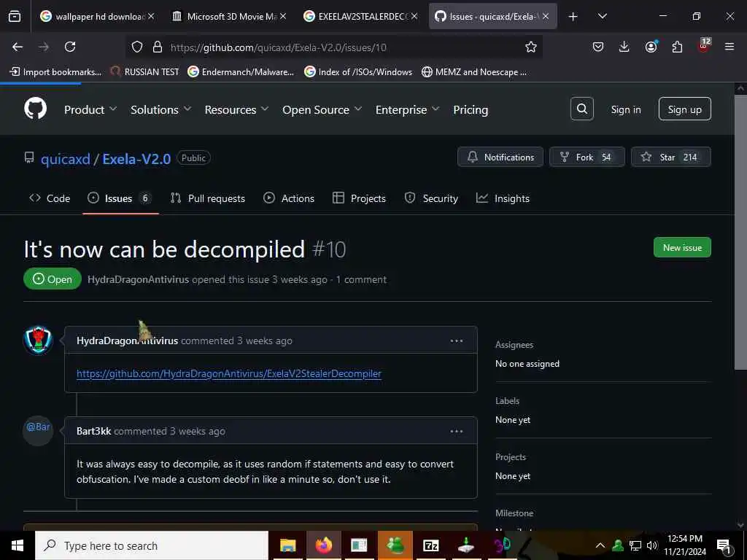Open 7-Zip from taskbar
Viewport: 747px width, 560px height.
pos(430,545)
